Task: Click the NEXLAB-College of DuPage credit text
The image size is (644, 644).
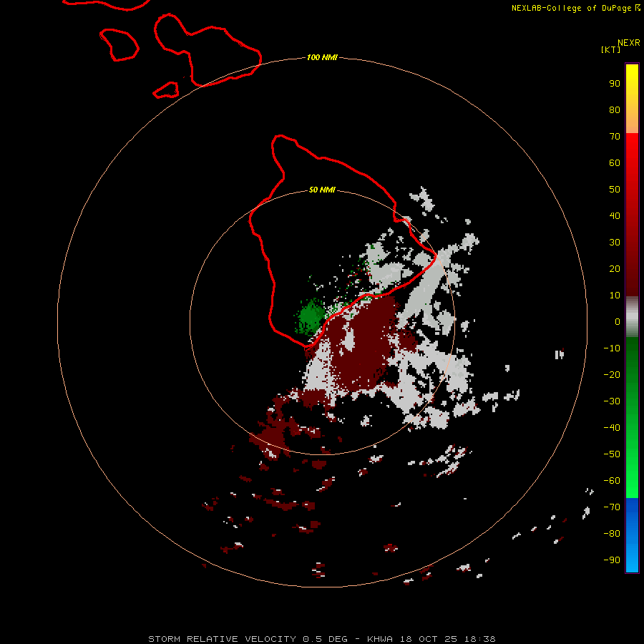Action: click(575, 8)
